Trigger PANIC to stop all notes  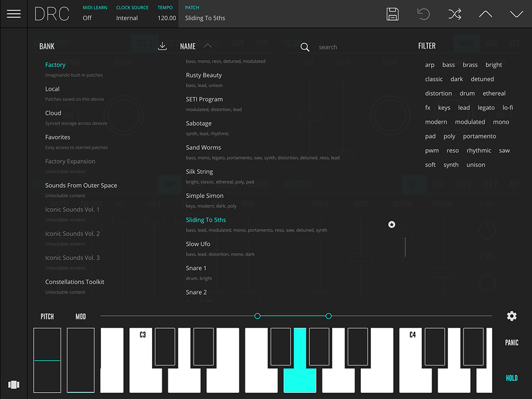pos(511,343)
